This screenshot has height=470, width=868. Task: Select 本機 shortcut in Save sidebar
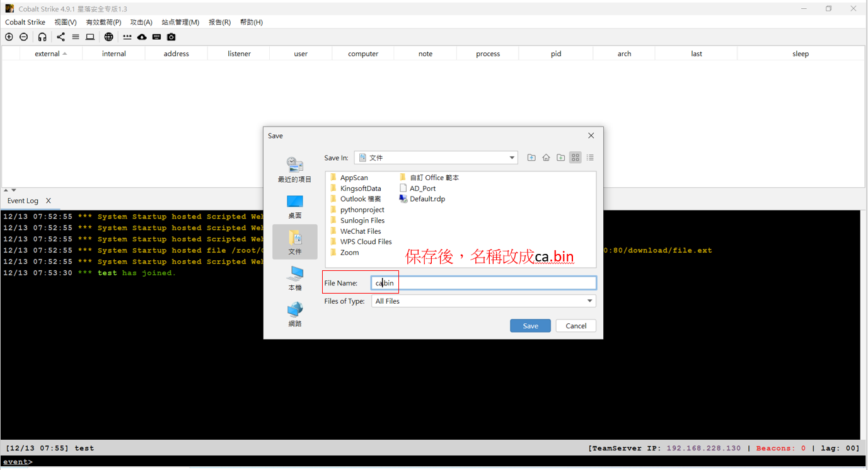(294, 278)
